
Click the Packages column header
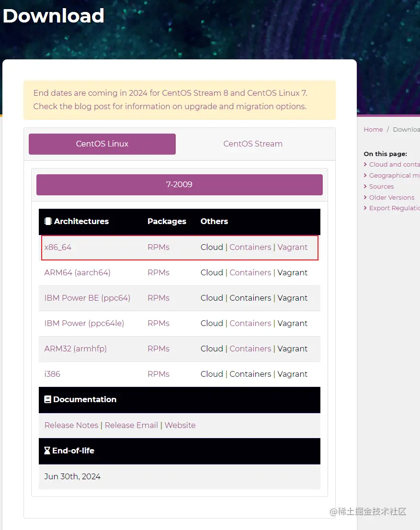167,221
